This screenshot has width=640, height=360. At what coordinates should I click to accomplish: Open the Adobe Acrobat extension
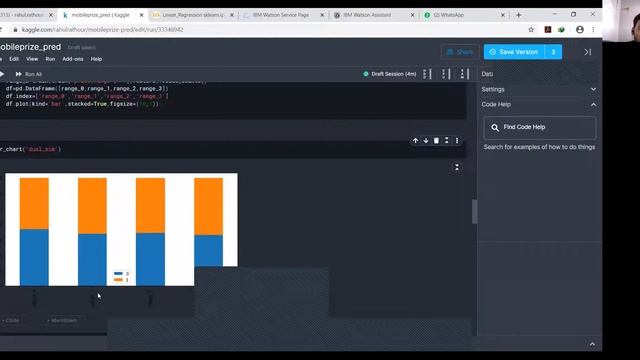[548, 29]
